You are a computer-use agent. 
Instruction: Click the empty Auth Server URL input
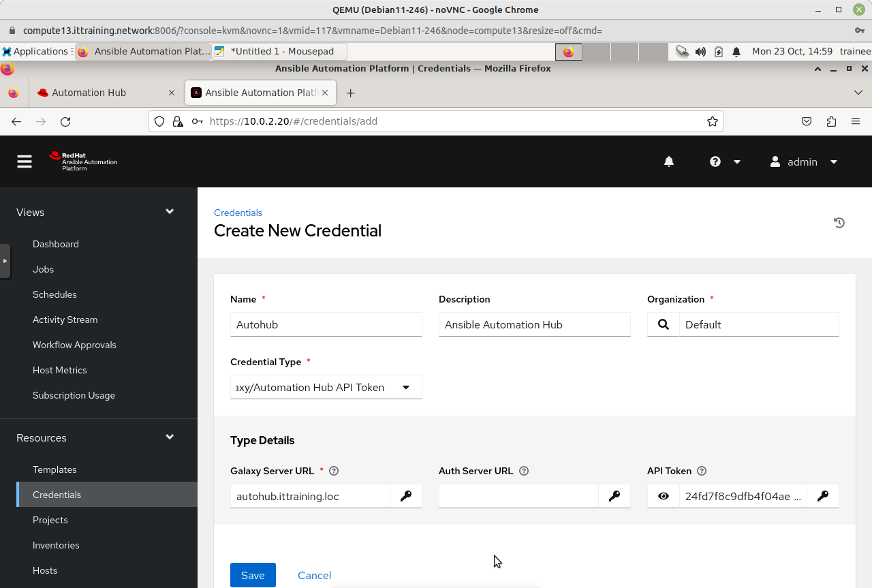tap(518, 496)
